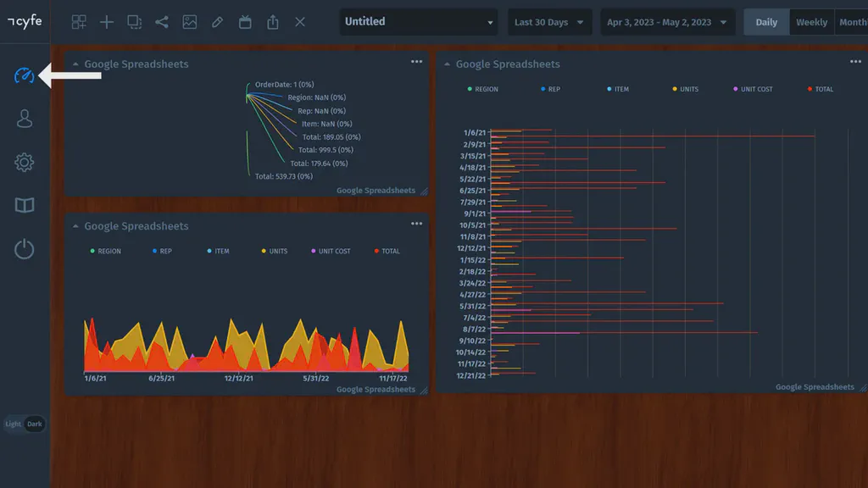Screen dimensions: 868x488
Task: Select the image snapshot icon
Action: point(189,21)
